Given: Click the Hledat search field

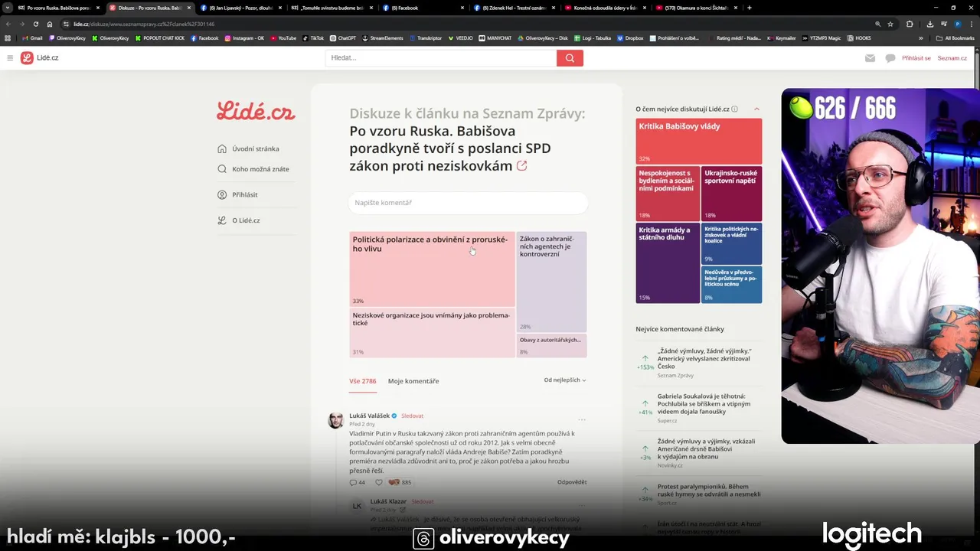Looking at the screenshot, I should (x=441, y=58).
